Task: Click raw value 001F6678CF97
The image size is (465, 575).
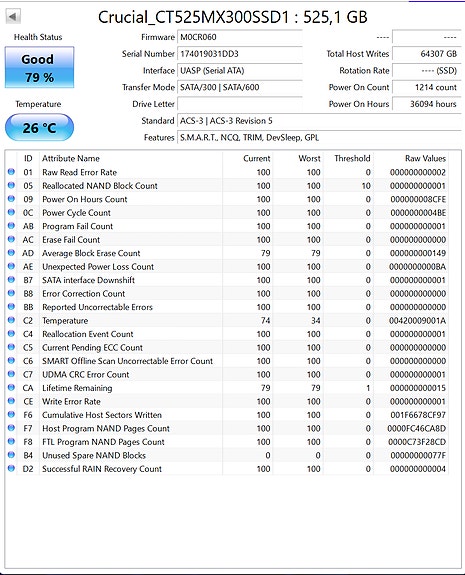Action: point(418,415)
